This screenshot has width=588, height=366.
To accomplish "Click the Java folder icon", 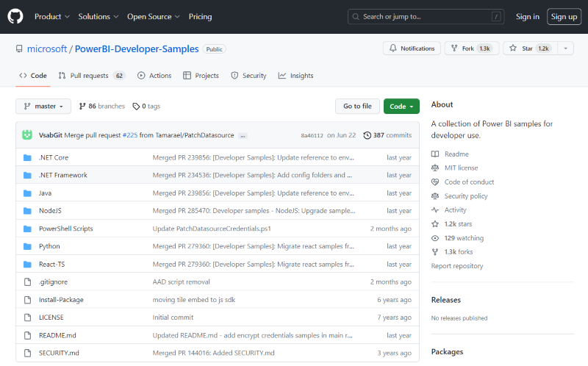I will click(x=27, y=193).
